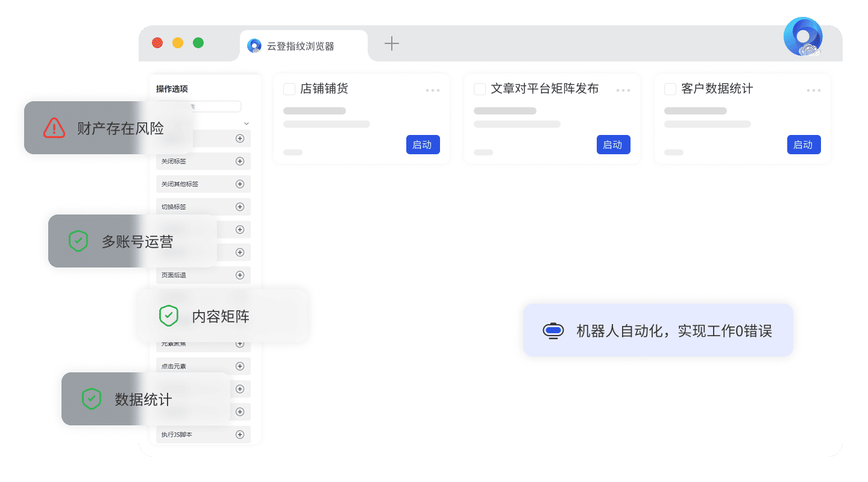
Task: Open the three-dot menu on 文章对平台矩阵发布 card
Action: point(623,90)
